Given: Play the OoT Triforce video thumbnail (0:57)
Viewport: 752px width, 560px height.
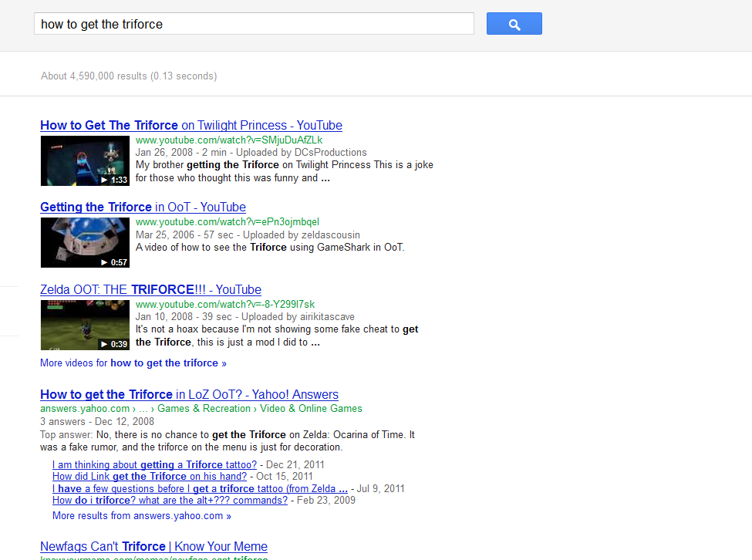Looking at the screenshot, I should (85, 243).
